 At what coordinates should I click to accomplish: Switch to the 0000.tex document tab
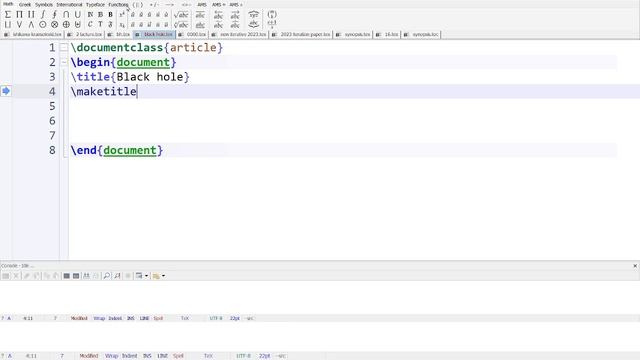tap(193, 35)
